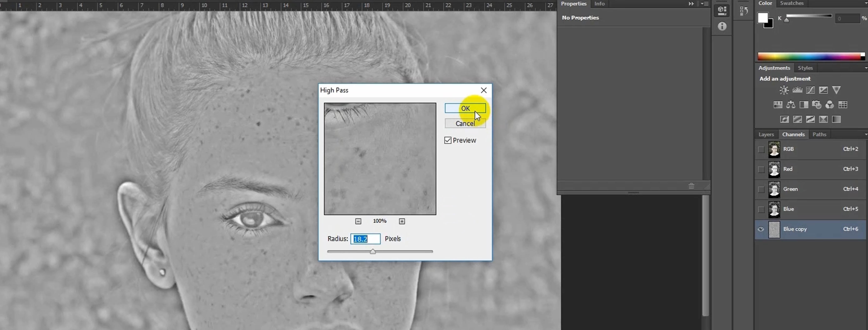Click the black background color swatch

click(x=770, y=25)
